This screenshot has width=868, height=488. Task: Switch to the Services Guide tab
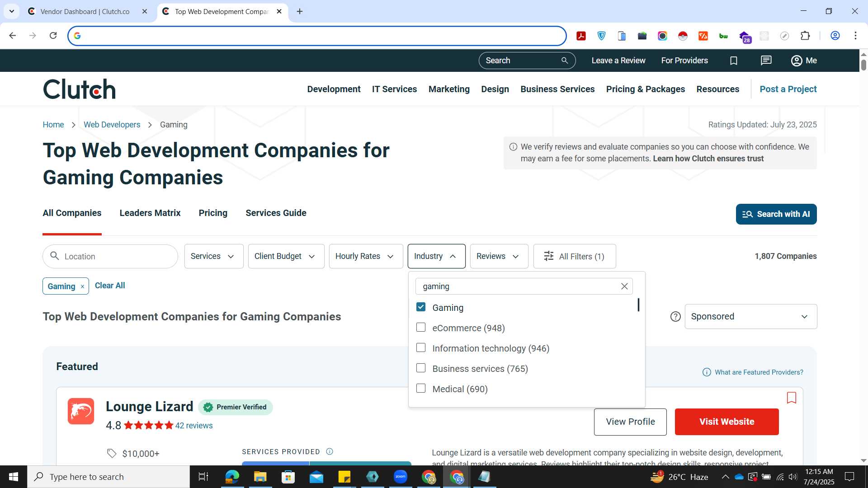coord(276,213)
